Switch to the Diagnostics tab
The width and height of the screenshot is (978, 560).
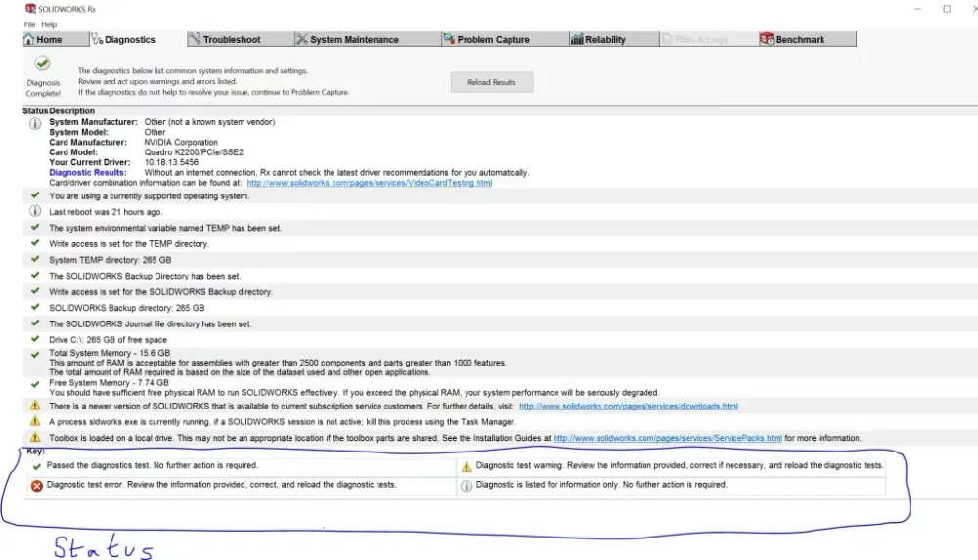click(x=138, y=39)
